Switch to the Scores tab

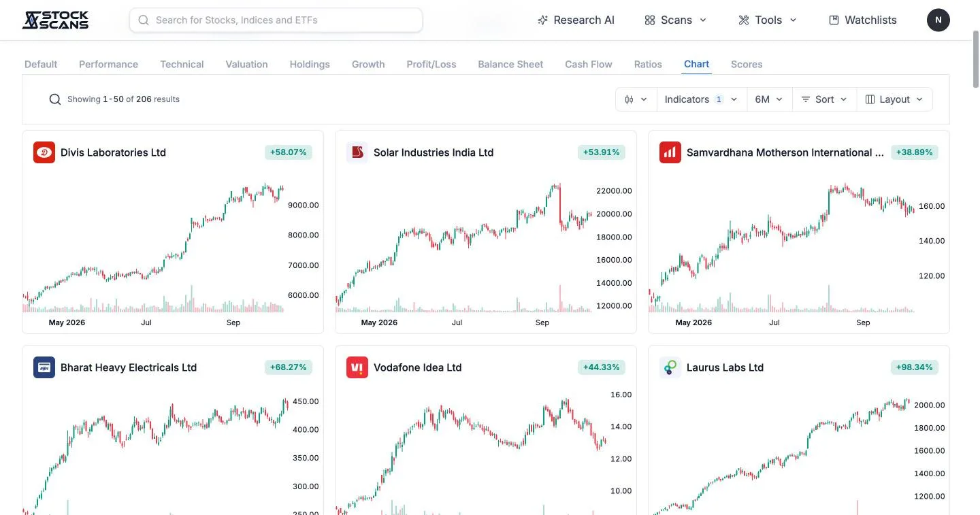pyautogui.click(x=747, y=64)
